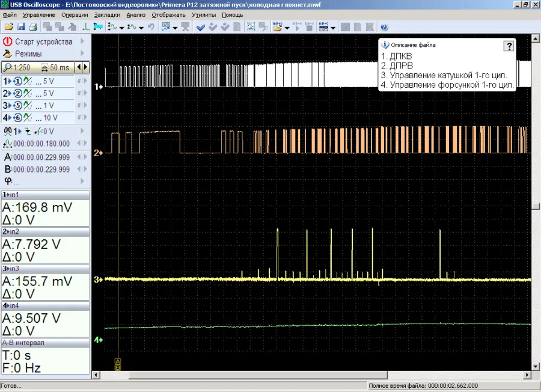Image resolution: width=541 pixels, height=392 pixels.
Task: Click the open file folder icon
Action: point(9,26)
